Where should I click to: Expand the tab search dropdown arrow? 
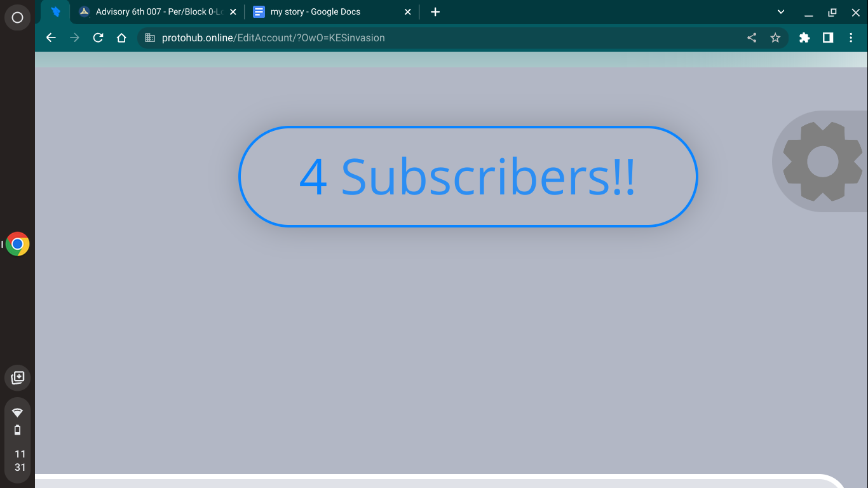pos(781,12)
